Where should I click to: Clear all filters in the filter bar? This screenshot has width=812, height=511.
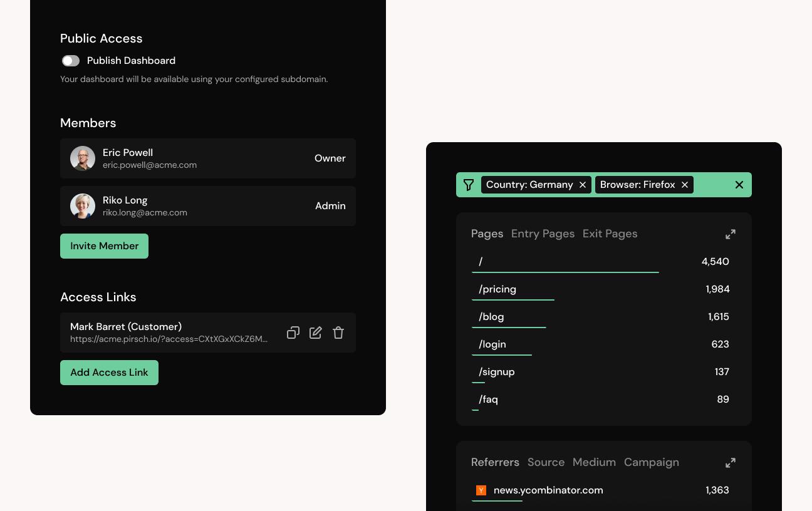[x=739, y=185]
